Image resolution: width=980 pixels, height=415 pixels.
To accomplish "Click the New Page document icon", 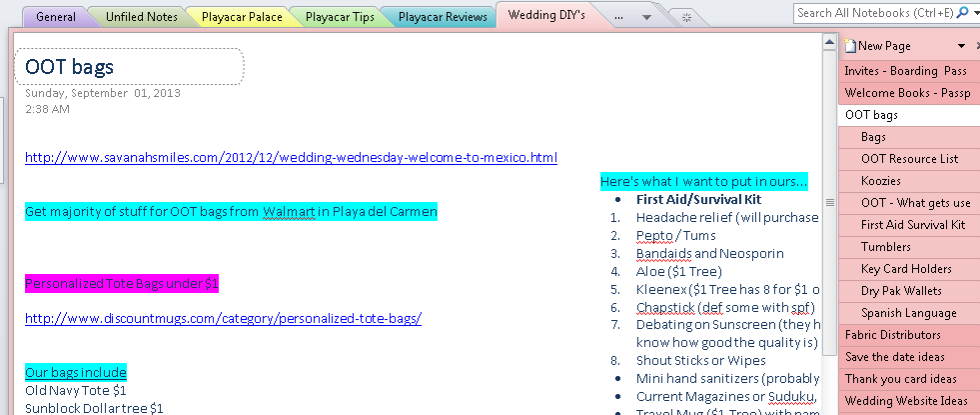I will coord(850,45).
